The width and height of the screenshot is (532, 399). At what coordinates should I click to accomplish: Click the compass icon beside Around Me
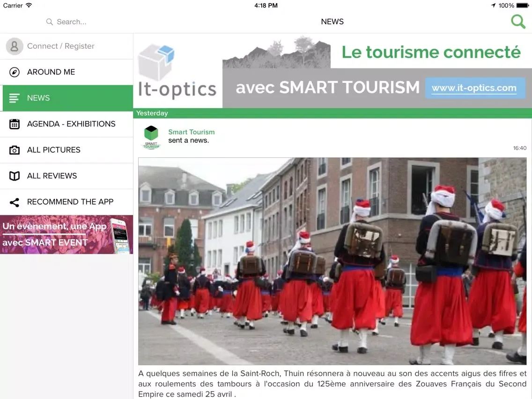coord(14,72)
